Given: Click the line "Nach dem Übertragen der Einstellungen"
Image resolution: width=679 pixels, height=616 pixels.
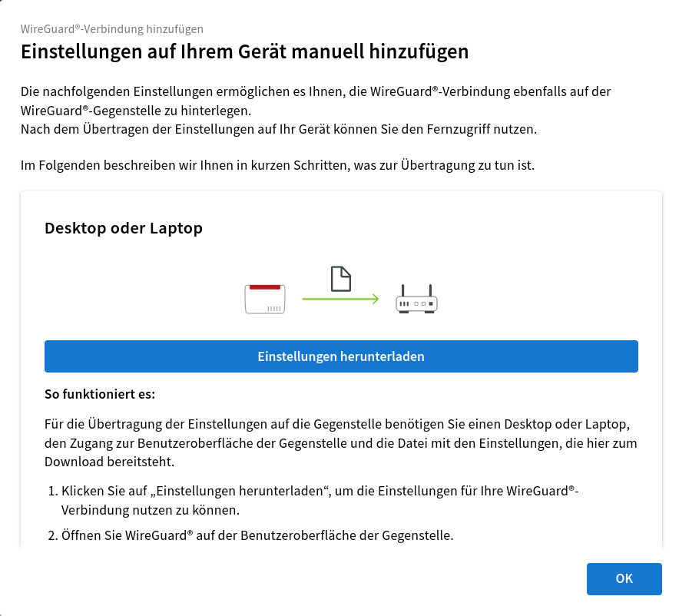Looking at the screenshot, I should 279,129.
